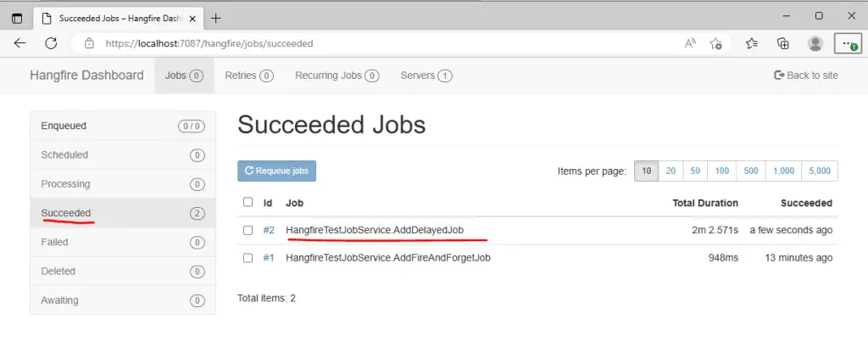Reload the page with the refresh icon
868x342 pixels.
pyautogui.click(x=51, y=43)
